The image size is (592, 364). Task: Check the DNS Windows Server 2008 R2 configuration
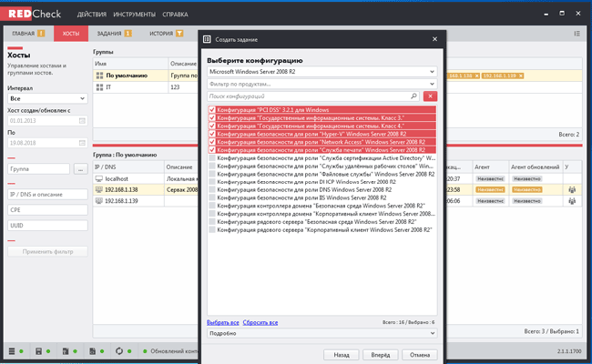pyautogui.click(x=212, y=189)
